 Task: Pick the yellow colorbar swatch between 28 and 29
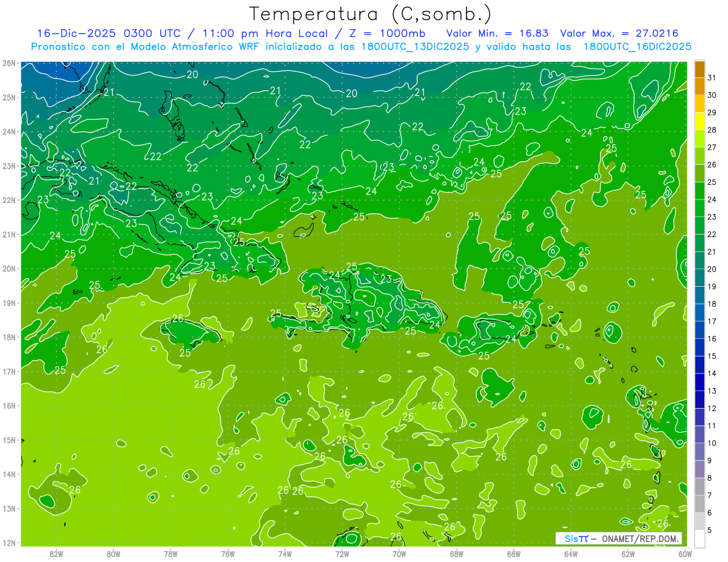point(699,121)
